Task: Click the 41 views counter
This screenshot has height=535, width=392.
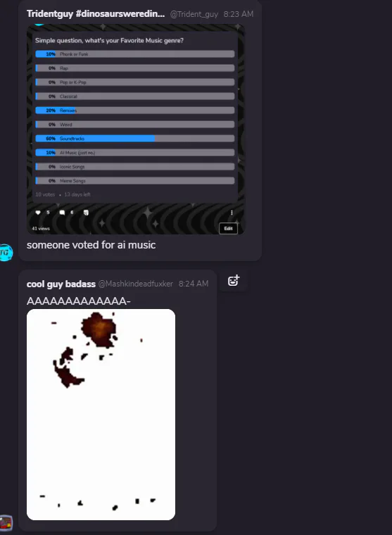Action: [41, 229]
